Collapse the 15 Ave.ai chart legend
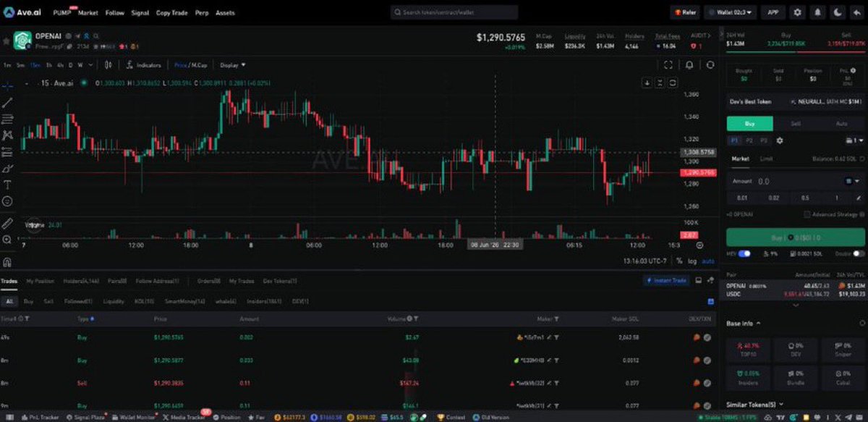This screenshot has width=868, height=422. [x=26, y=83]
